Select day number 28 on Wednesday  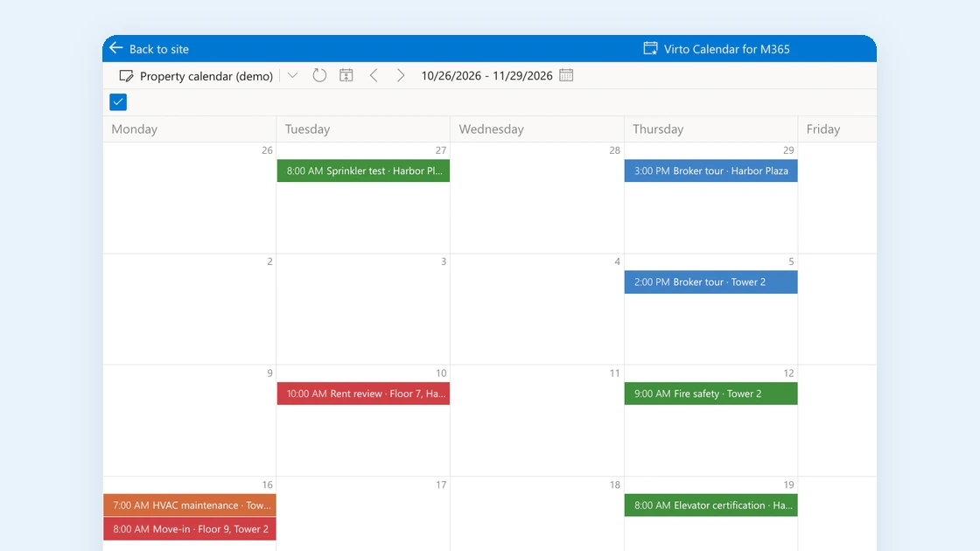pos(614,150)
